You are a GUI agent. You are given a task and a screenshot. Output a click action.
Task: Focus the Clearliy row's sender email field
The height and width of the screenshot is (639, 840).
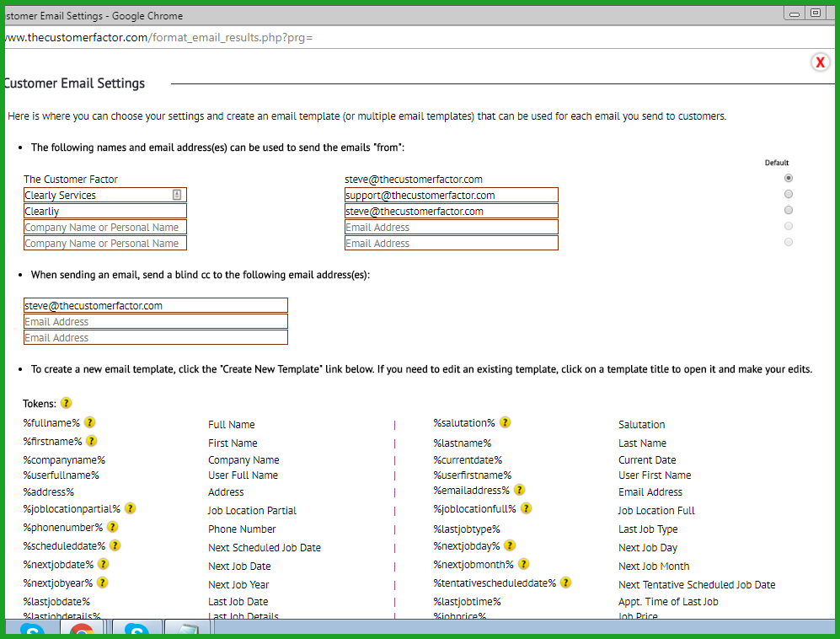(x=451, y=212)
